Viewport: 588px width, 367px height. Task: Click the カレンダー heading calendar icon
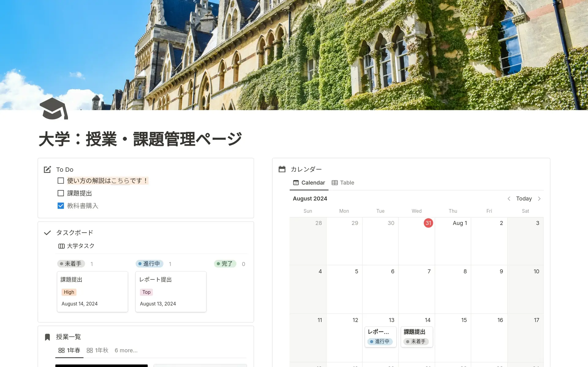click(x=282, y=169)
